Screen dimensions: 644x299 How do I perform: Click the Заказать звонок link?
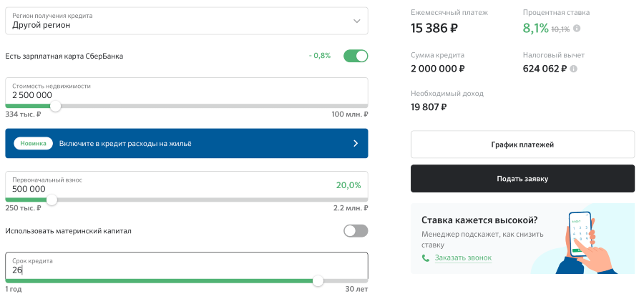tap(463, 258)
